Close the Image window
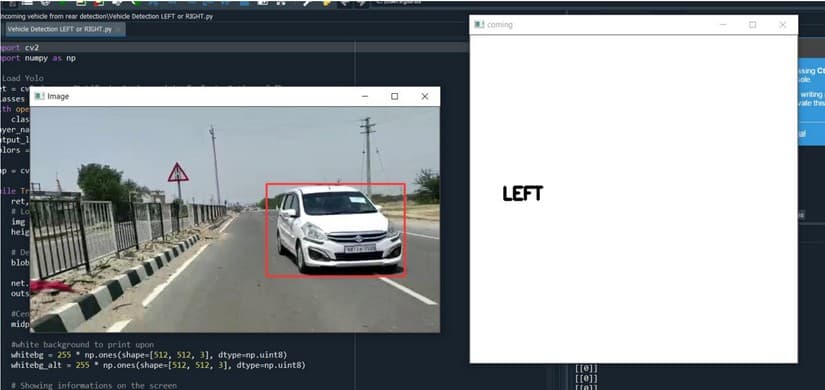Viewport: 825px width, 390px height. point(425,96)
